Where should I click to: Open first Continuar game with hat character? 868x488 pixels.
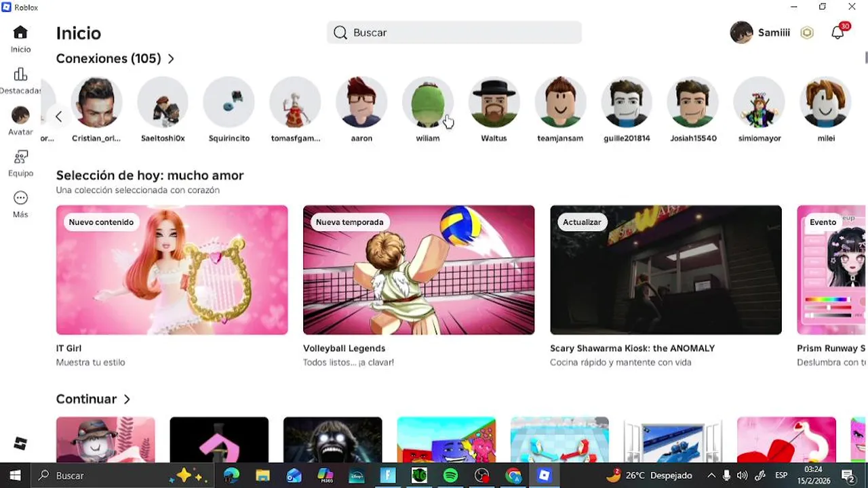click(106, 440)
